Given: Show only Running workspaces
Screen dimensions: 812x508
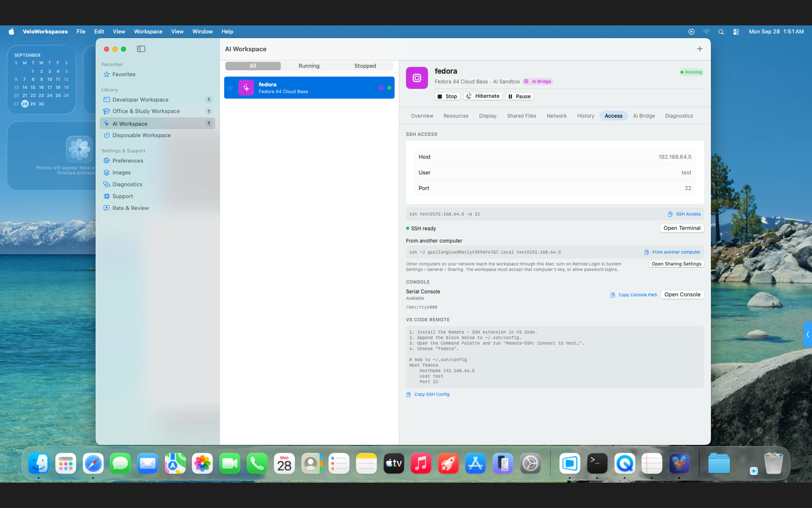Looking at the screenshot, I should [x=309, y=66].
